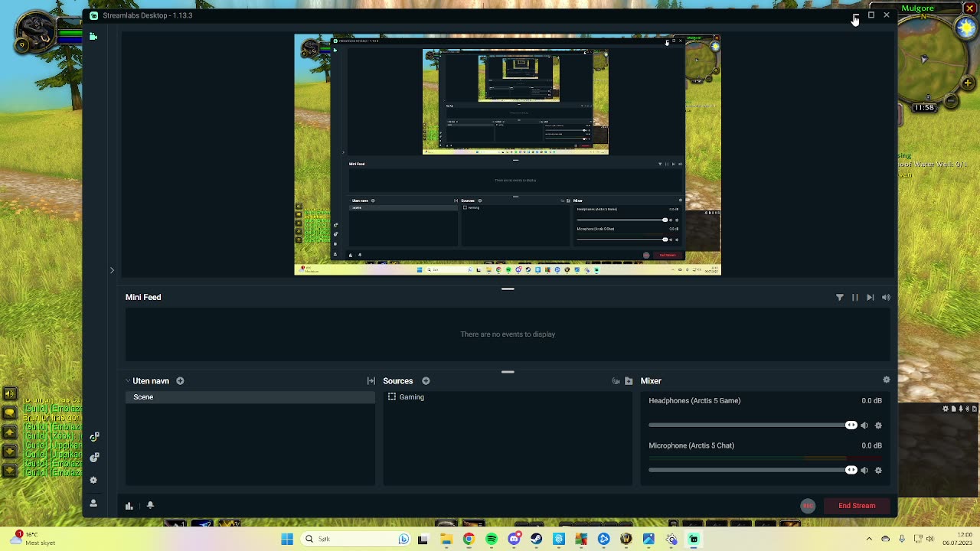Viewport: 980px width, 551px height.
Task: Open the Mixer advanced audio settings gear
Action: [x=887, y=380]
